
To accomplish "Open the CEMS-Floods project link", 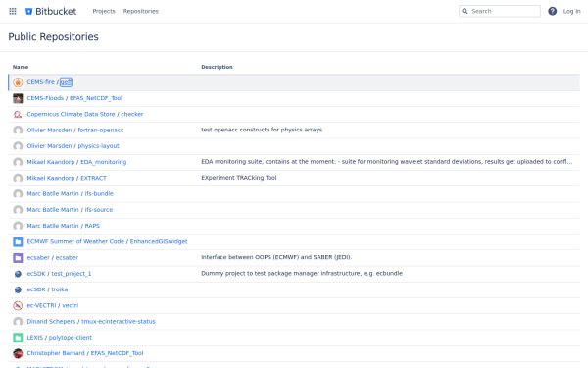I will click(45, 98).
